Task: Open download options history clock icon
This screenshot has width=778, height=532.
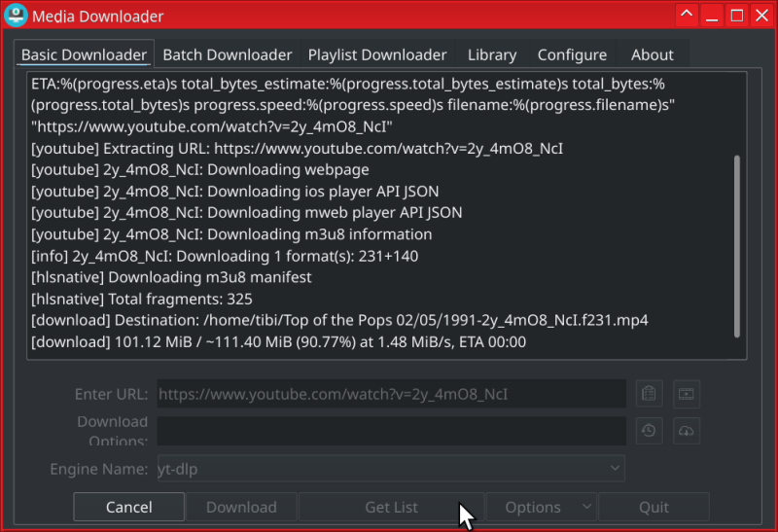Action: [x=649, y=431]
